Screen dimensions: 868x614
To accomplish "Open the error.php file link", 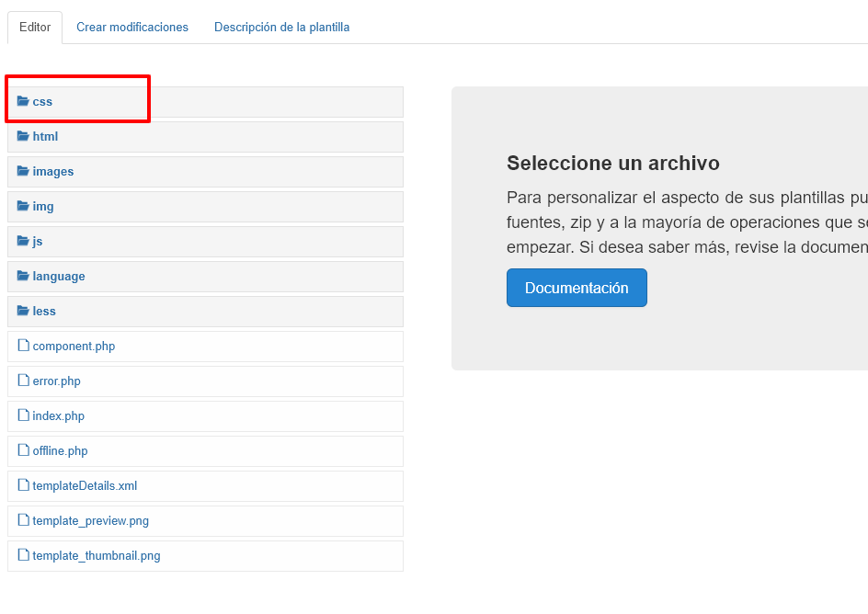I will tap(56, 381).
